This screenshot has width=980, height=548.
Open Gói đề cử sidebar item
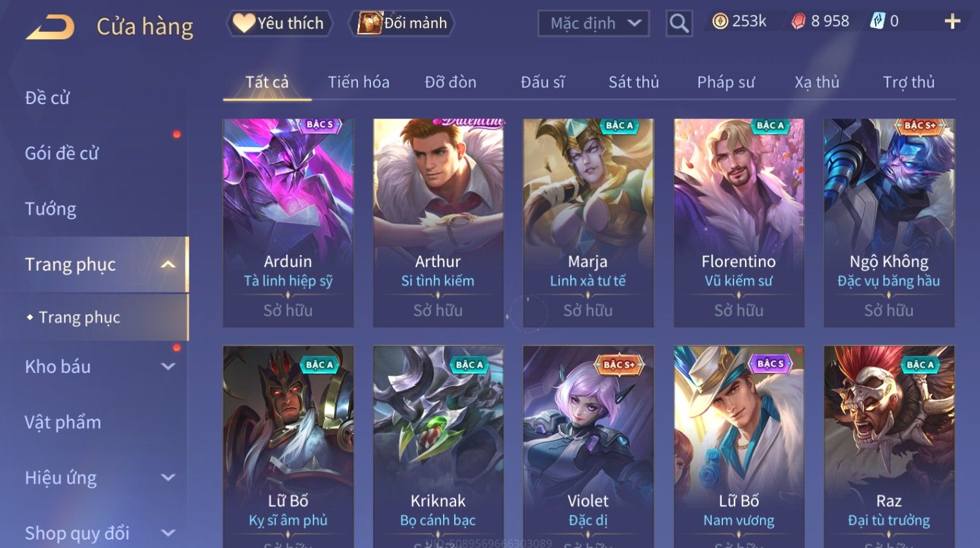62,154
